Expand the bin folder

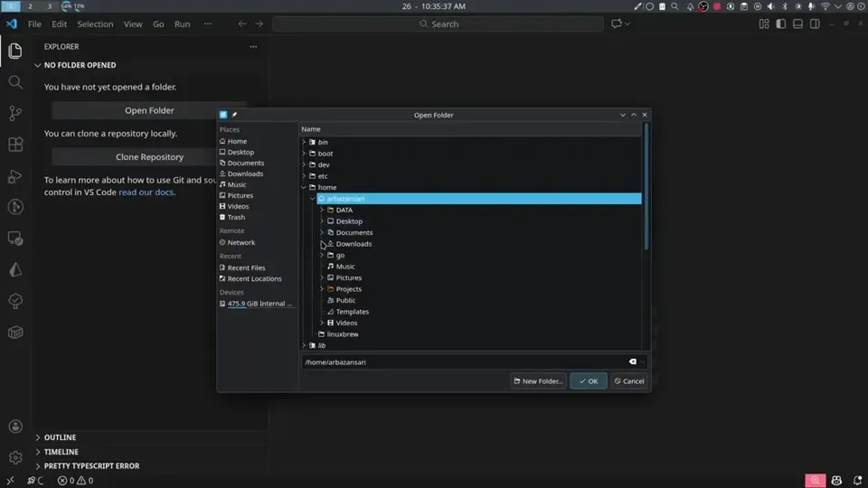click(x=304, y=142)
